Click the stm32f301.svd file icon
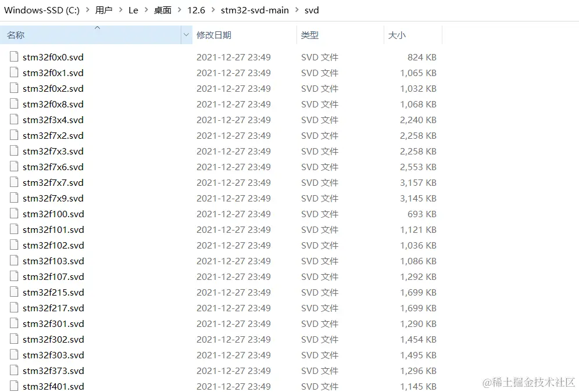 click(14, 323)
